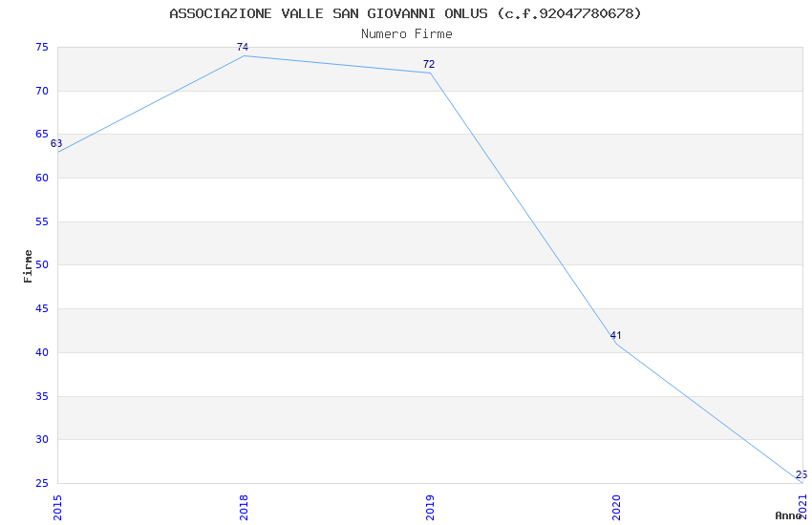
Task: Click the y-axis tick label 55
Action: pyautogui.click(x=42, y=221)
